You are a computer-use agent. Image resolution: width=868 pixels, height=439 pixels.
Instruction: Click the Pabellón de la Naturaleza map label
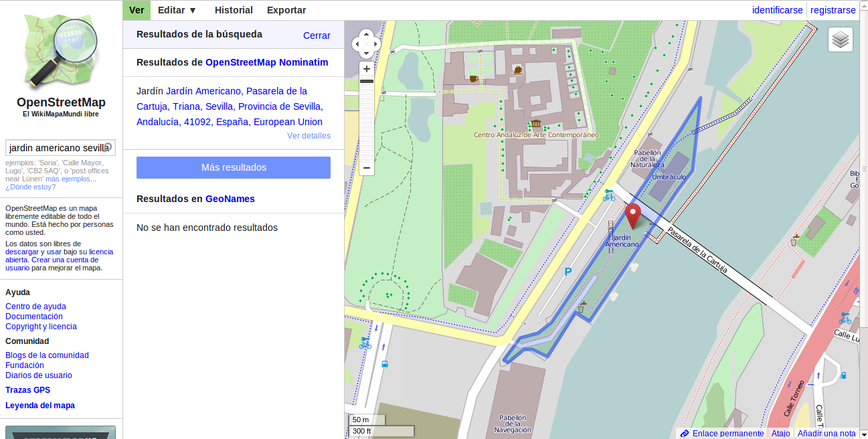click(x=648, y=159)
